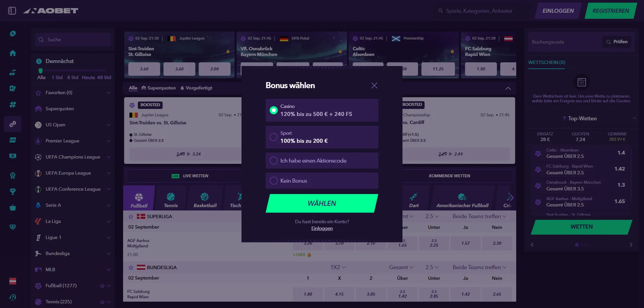This screenshot has height=308, width=644.
Task: Open the rosette award icon in left rail
Action: pyautogui.click(x=13, y=176)
